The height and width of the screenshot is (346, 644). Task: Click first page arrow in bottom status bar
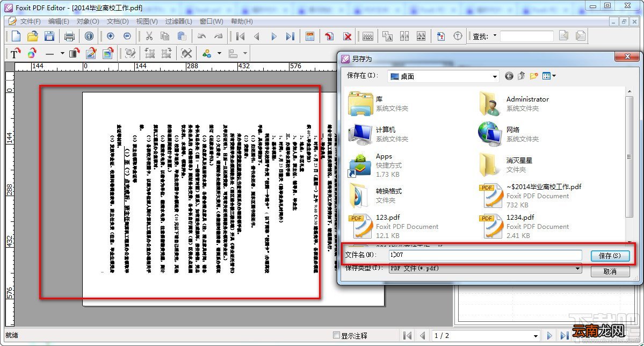(408, 336)
